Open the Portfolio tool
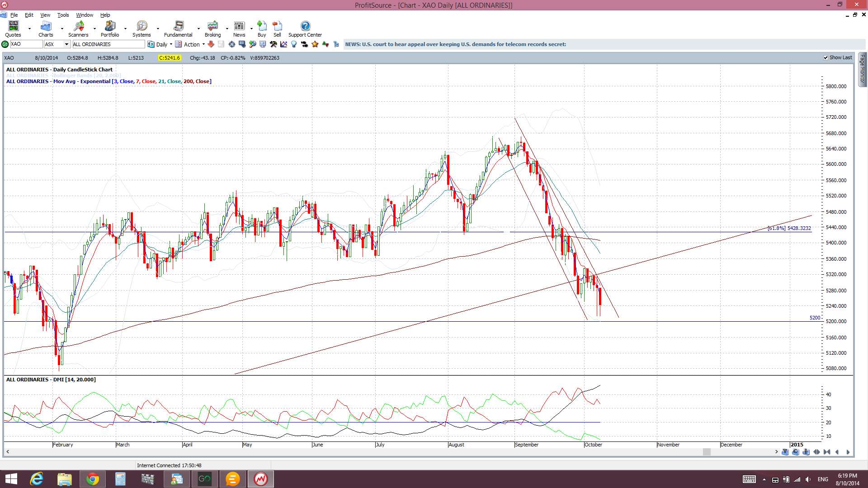The width and height of the screenshot is (868, 488). tap(110, 29)
